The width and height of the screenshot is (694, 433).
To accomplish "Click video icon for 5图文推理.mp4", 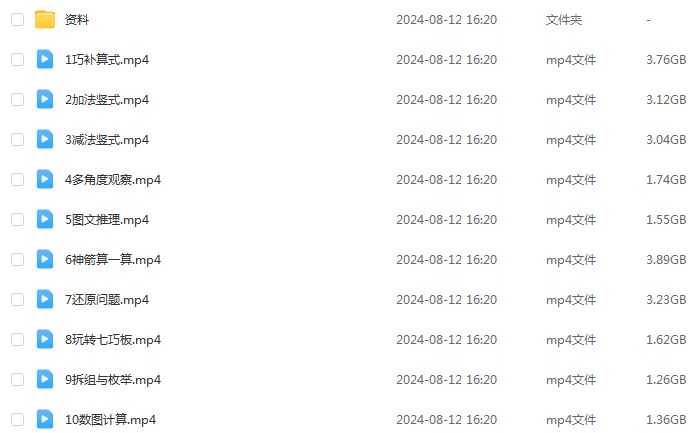I will [x=45, y=219].
